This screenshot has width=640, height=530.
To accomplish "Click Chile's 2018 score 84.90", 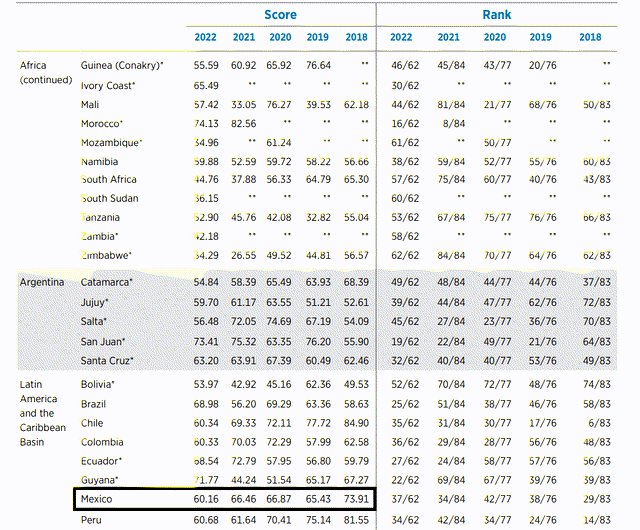I will pos(356,423).
